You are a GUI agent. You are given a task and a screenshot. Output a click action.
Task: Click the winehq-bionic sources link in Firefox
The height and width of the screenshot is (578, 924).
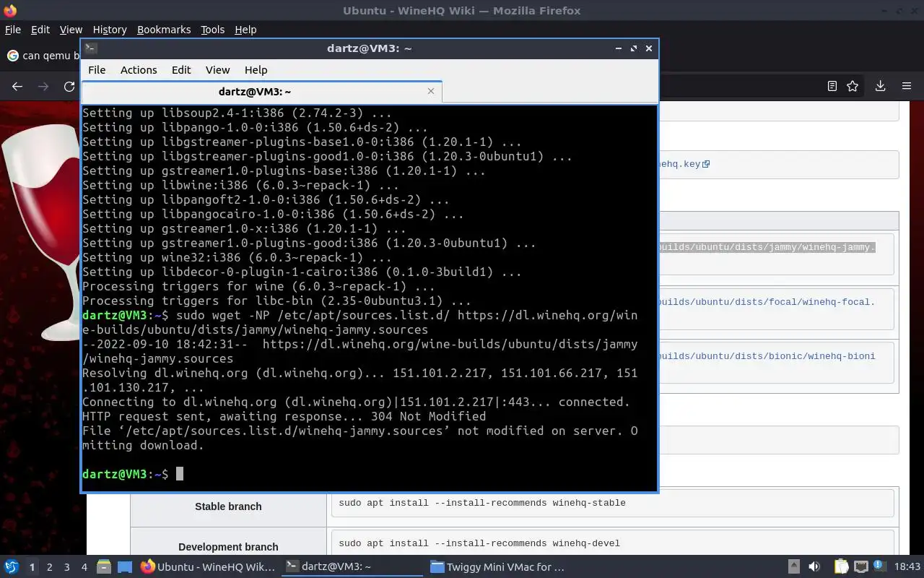coord(767,356)
